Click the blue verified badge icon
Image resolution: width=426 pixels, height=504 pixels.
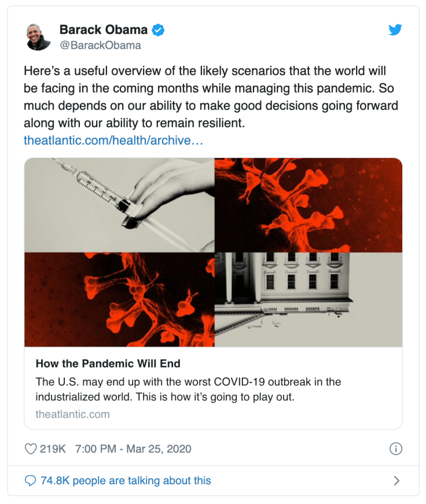click(157, 30)
